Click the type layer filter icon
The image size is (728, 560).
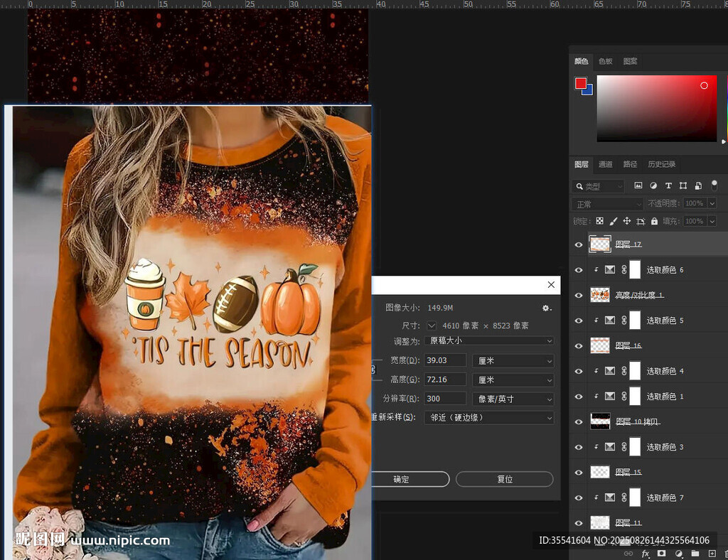point(668,185)
